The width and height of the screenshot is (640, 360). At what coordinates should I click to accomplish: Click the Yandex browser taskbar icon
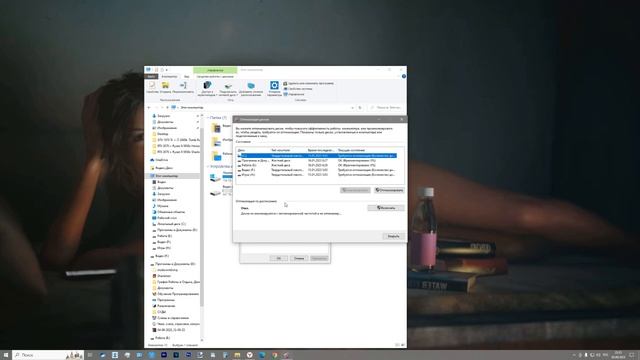click(x=249, y=355)
